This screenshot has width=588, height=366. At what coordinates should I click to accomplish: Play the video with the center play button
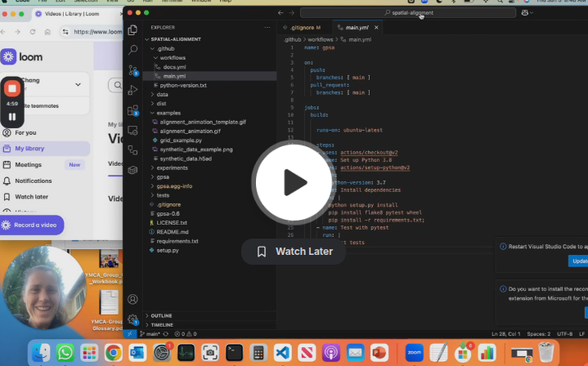click(x=293, y=182)
